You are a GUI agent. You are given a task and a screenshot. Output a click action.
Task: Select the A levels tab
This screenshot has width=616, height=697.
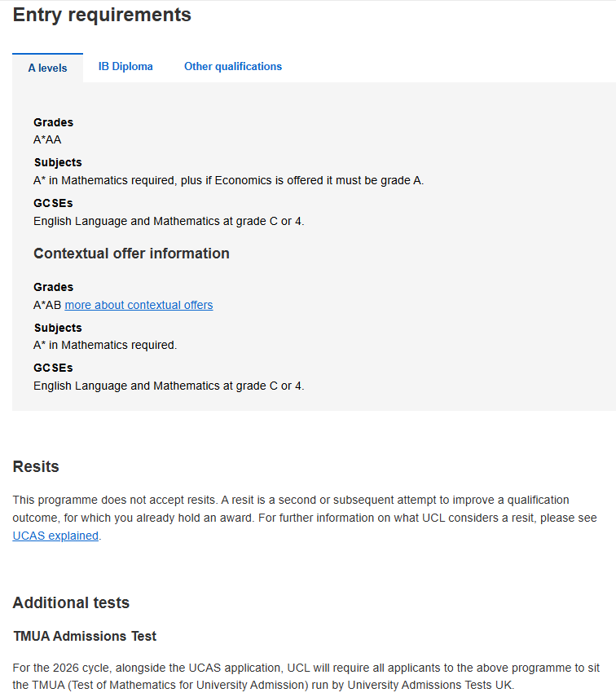click(47, 68)
